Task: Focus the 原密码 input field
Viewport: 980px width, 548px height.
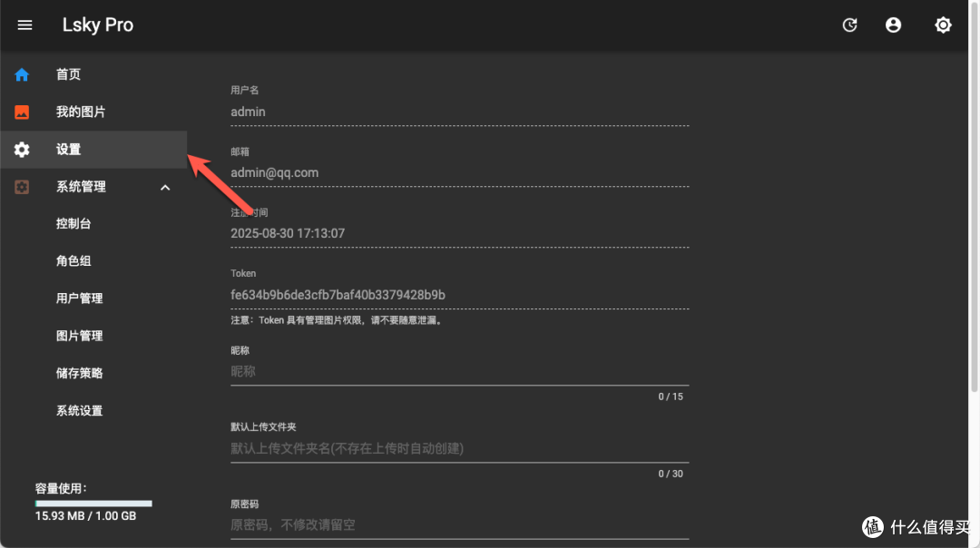Action: pos(459,525)
